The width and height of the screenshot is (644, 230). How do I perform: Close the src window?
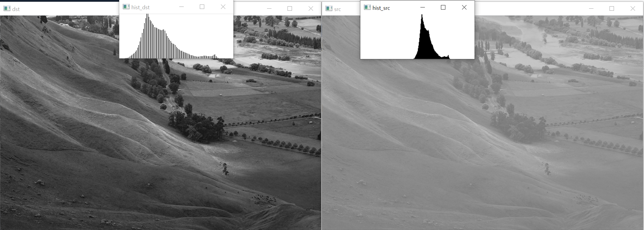[x=633, y=9]
